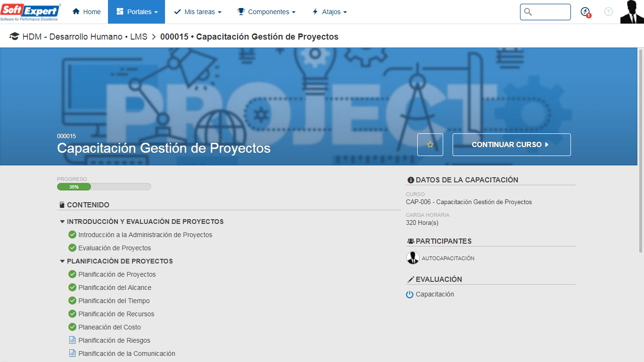Click the green progress bar

(74, 187)
